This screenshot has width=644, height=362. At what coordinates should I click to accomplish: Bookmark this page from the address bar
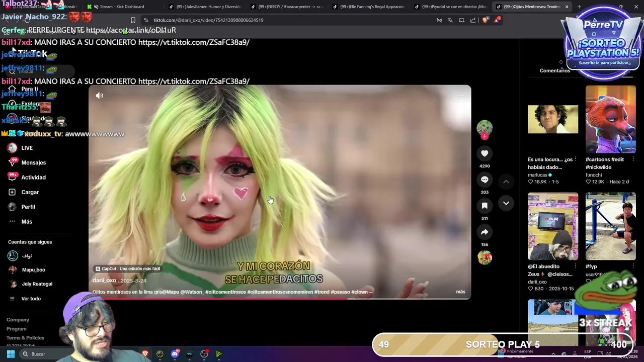133,20
